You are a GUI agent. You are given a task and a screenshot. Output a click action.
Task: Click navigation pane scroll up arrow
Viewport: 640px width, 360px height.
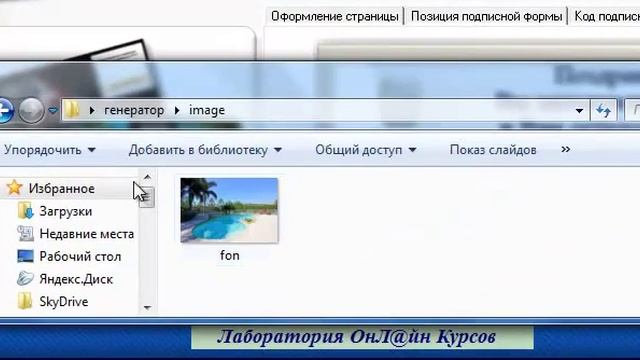(147, 177)
